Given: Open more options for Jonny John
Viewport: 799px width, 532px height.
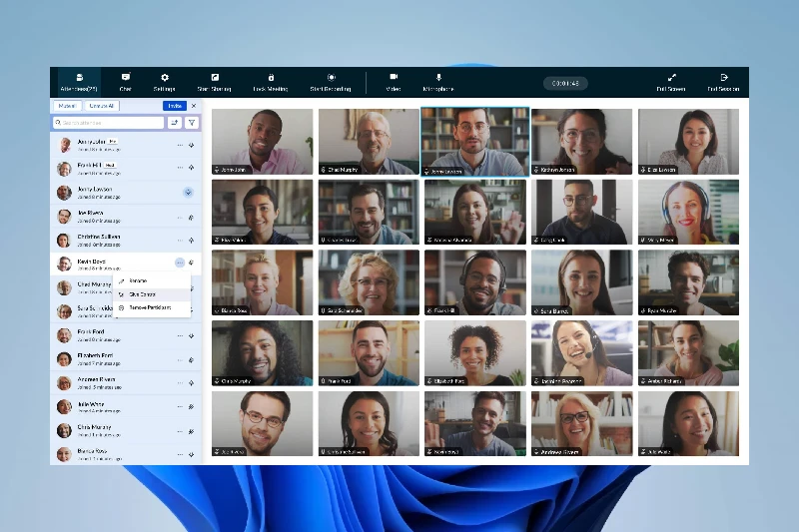Looking at the screenshot, I should coord(180,145).
